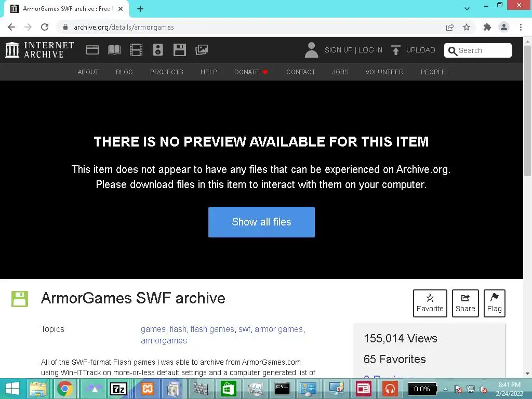Open the Video film-strip icon

coord(136,50)
